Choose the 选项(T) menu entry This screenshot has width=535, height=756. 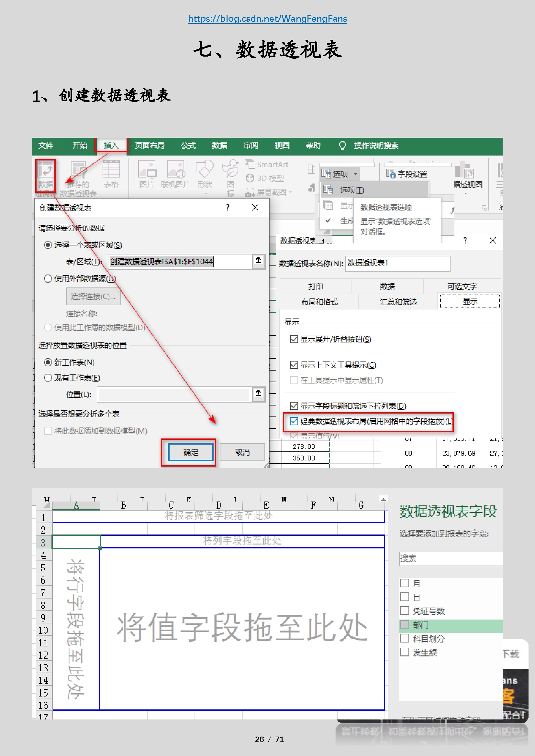(x=374, y=190)
